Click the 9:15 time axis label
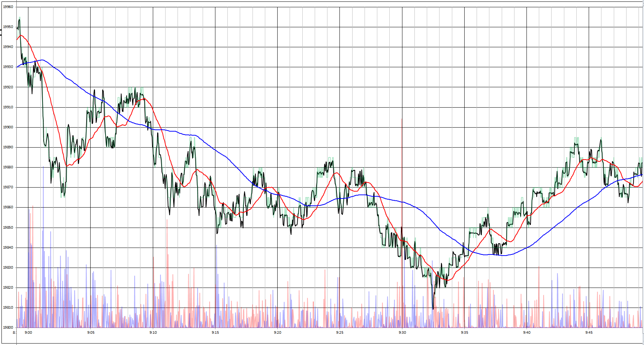The image size is (644, 345). pyautogui.click(x=215, y=332)
